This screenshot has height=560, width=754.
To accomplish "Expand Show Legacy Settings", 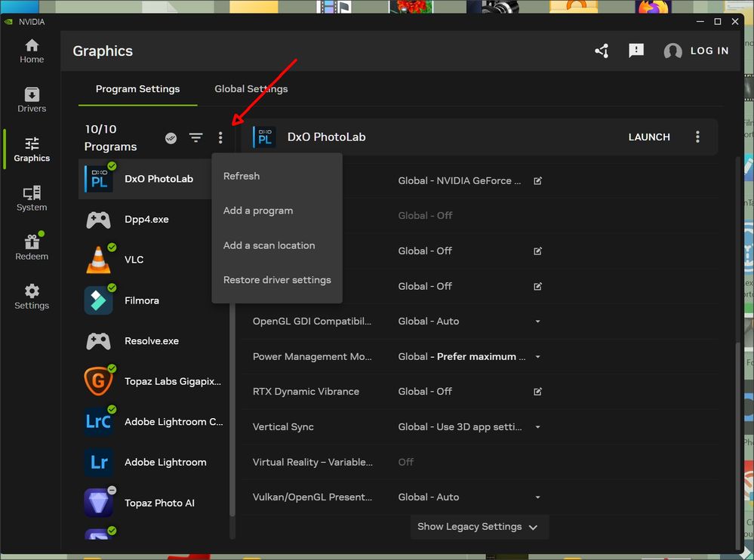I will 479,527.
